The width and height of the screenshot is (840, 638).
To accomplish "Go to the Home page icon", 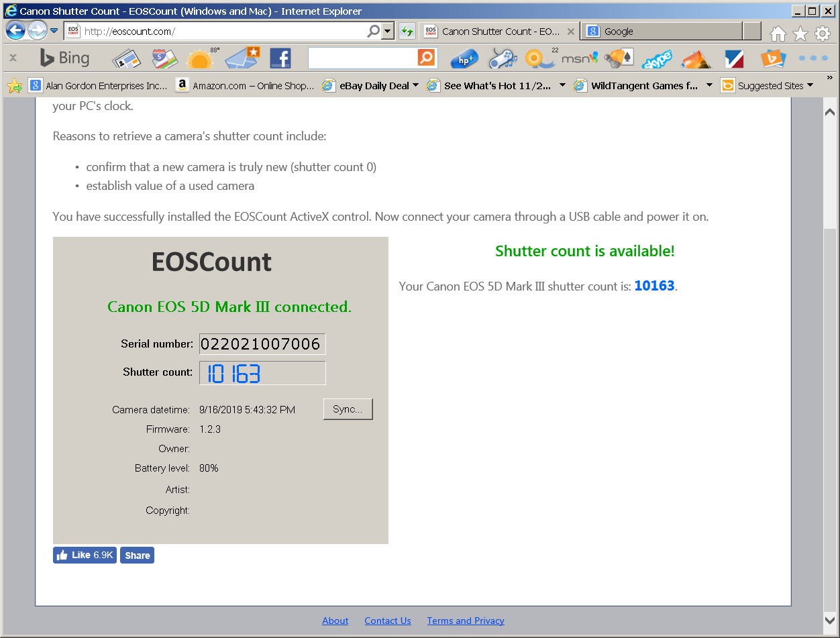I will click(778, 33).
